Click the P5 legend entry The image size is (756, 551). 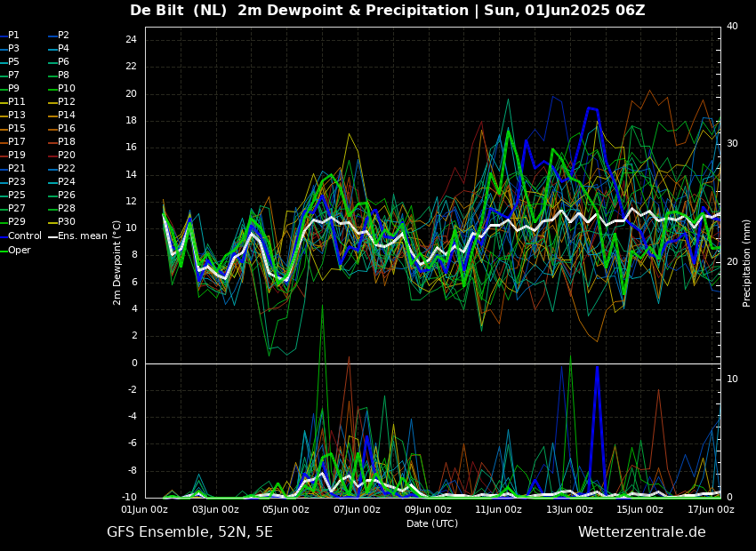10,61
